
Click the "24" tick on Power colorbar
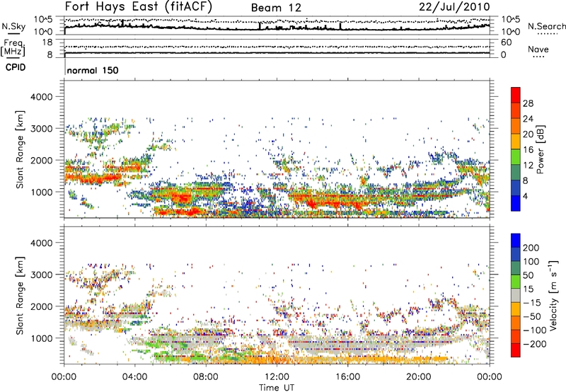[528, 119]
